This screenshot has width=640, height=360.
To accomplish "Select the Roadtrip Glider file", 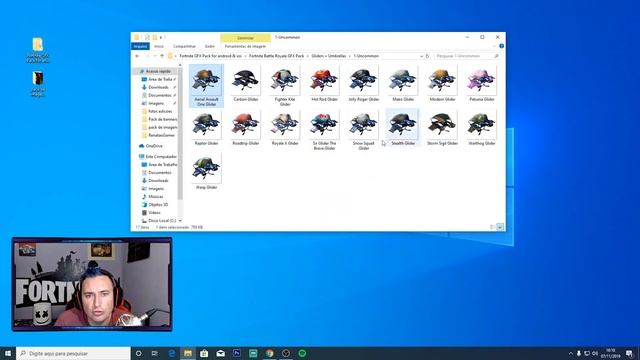I will [246, 128].
